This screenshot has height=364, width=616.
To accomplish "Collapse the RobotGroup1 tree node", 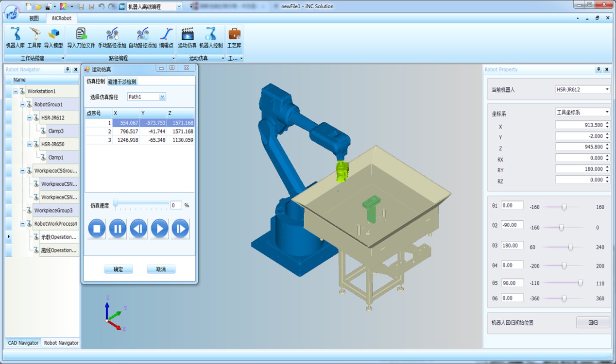I will pos(23,105).
